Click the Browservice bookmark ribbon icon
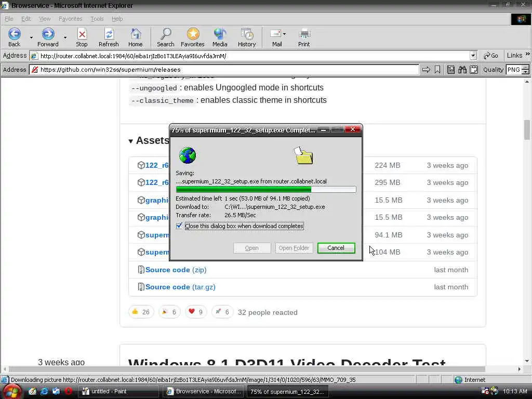Image resolution: width=532 pixels, height=399 pixels. 437,70
